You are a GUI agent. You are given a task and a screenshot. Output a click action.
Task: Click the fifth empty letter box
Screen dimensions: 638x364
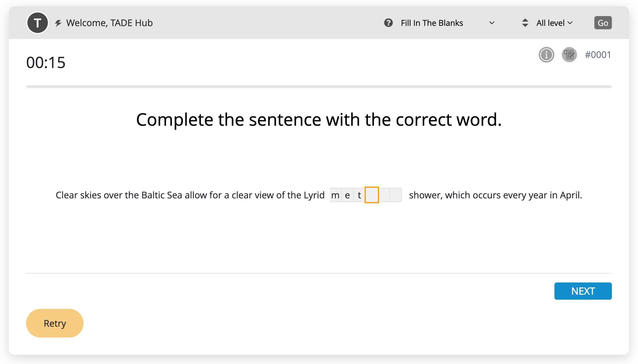[384, 195]
